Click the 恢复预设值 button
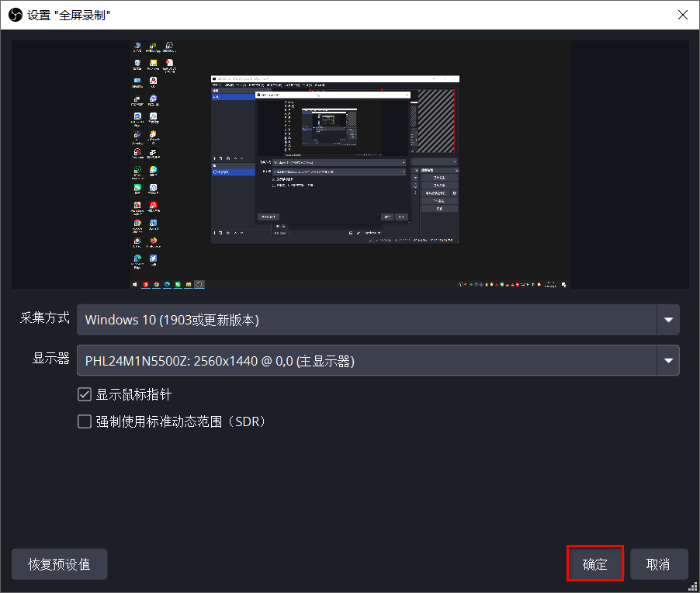700x593 pixels. click(x=59, y=564)
